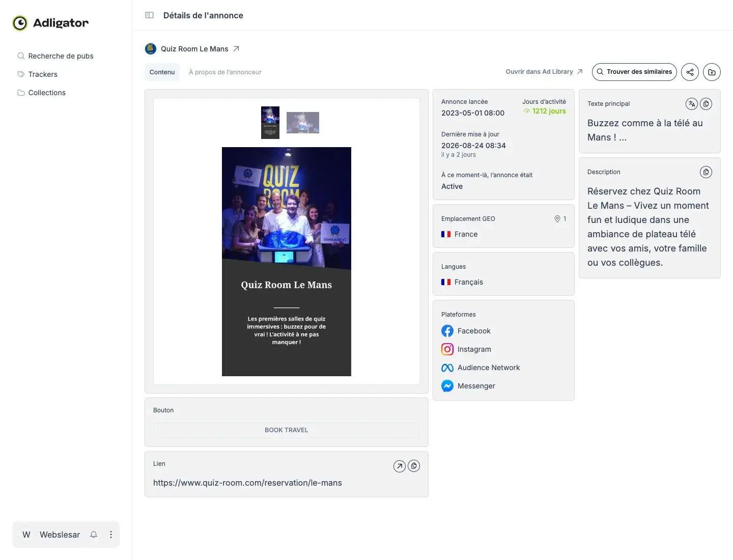
Task: Open Trackers in sidebar
Action: click(x=38, y=74)
